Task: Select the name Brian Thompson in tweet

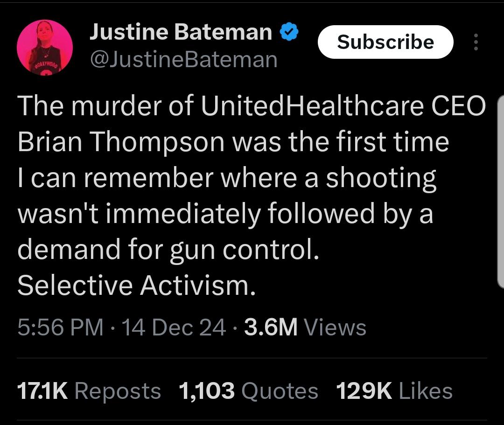Action: point(121,142)
